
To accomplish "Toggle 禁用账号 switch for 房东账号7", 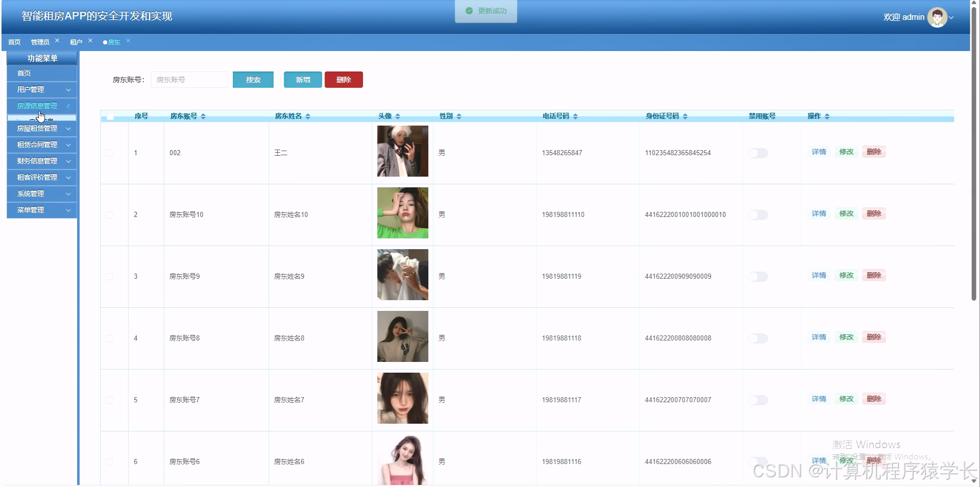I will [x=758, y=400].
